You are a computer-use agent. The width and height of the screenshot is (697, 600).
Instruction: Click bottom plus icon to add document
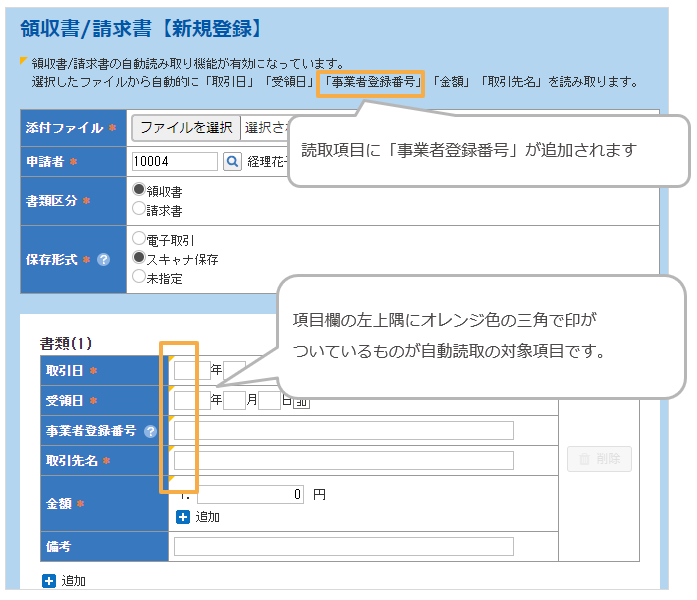tap(49, 581)
